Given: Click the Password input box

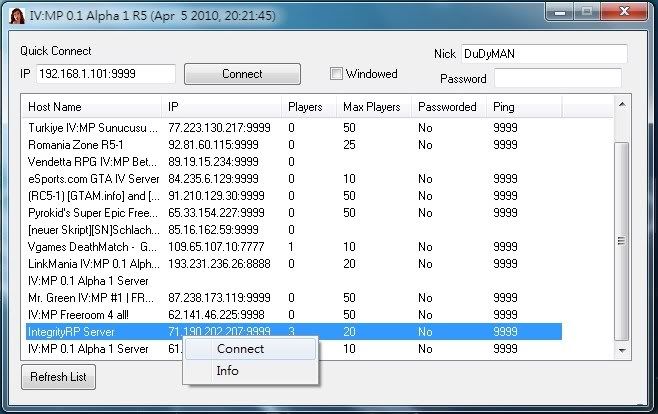Looking at the screenshot, I should [x=557, y=78].
